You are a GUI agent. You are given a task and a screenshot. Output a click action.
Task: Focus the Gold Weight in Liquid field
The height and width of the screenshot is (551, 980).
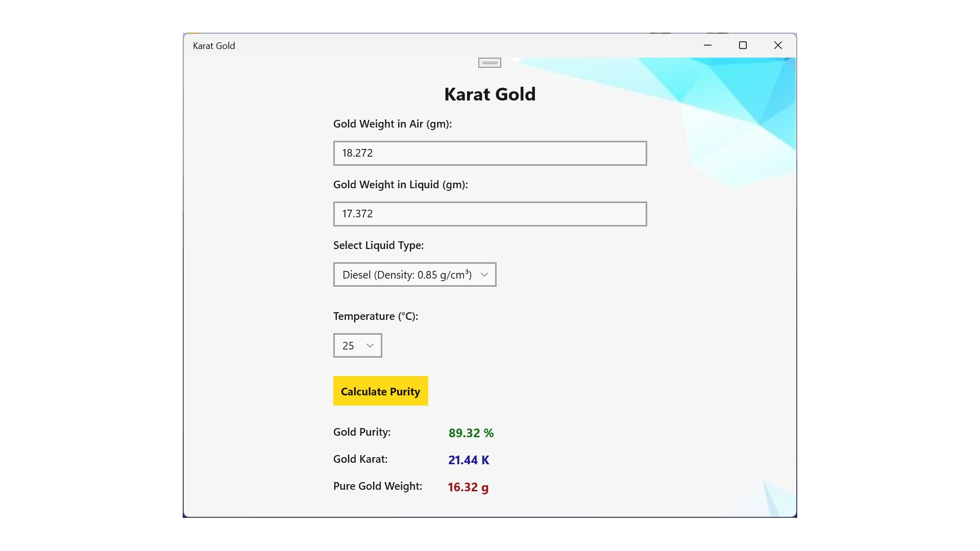tap(489, 214)
